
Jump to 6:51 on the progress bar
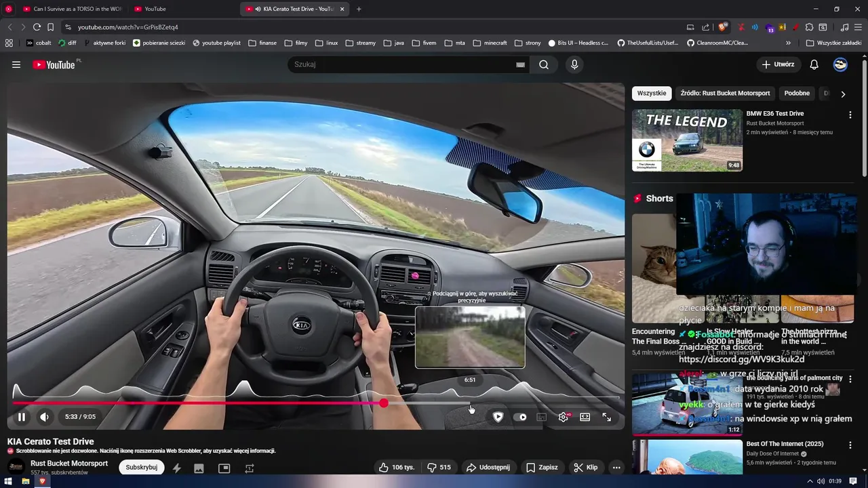470,403
